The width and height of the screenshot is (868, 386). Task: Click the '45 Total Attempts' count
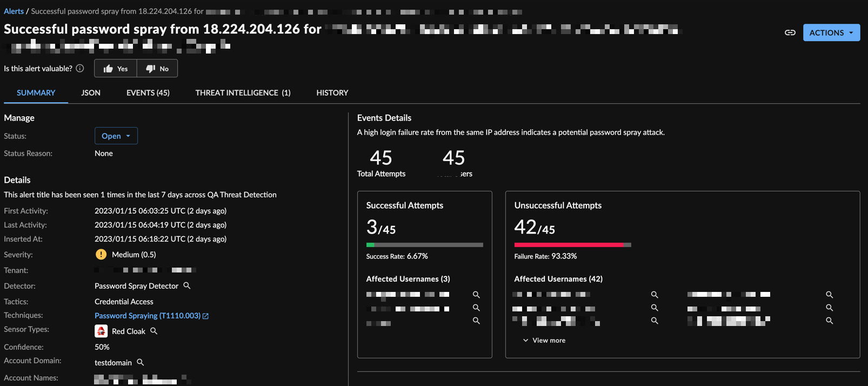coord(381,163)
